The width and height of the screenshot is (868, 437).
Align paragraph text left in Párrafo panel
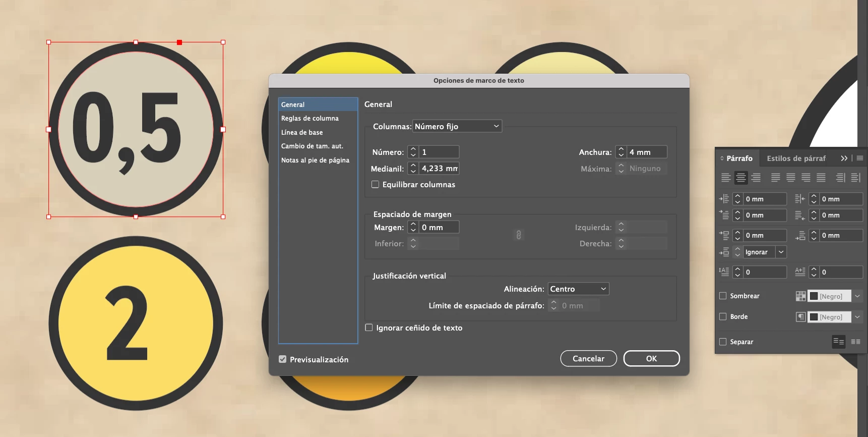[726, 178]
